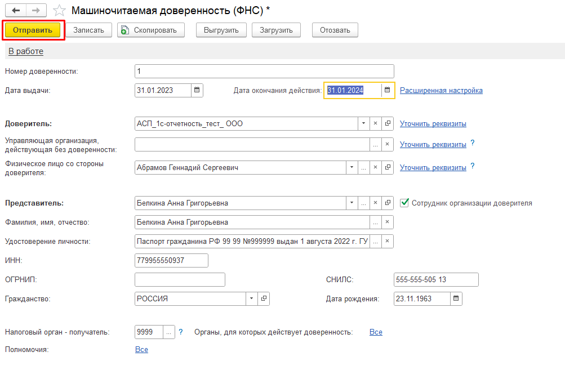Viewport: 565px width, 392px height.
Task: Click the Загрузить button
Action: pos(276,30)
